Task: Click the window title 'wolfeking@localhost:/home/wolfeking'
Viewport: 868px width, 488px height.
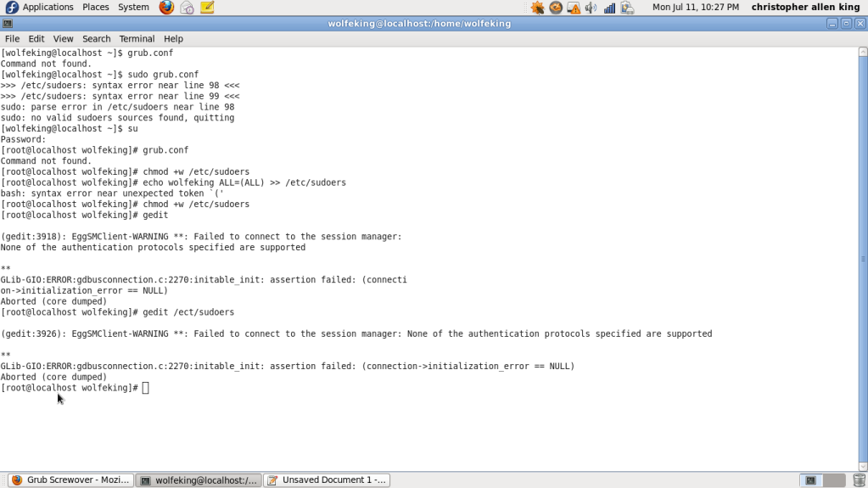Action: click(419, 23)
